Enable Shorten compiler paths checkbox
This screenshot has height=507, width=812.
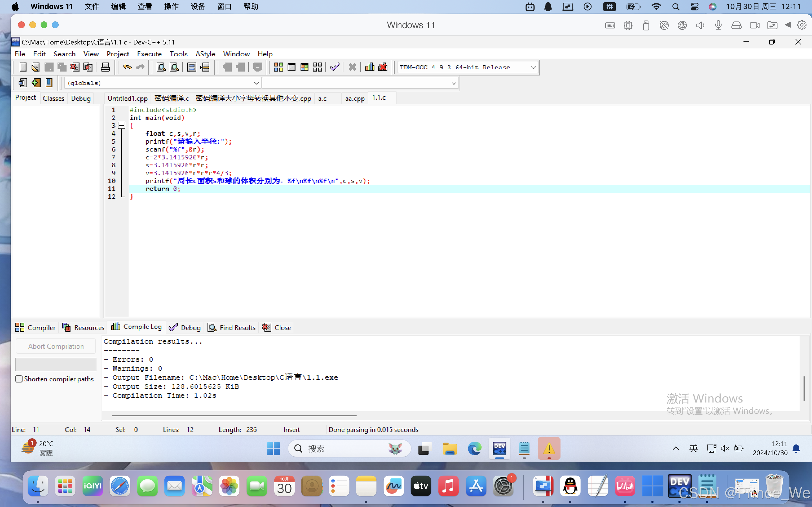[19, 379]
